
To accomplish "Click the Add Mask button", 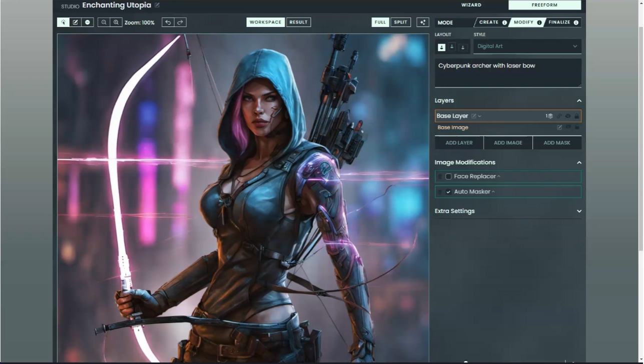I will click(x=556, y=143).
